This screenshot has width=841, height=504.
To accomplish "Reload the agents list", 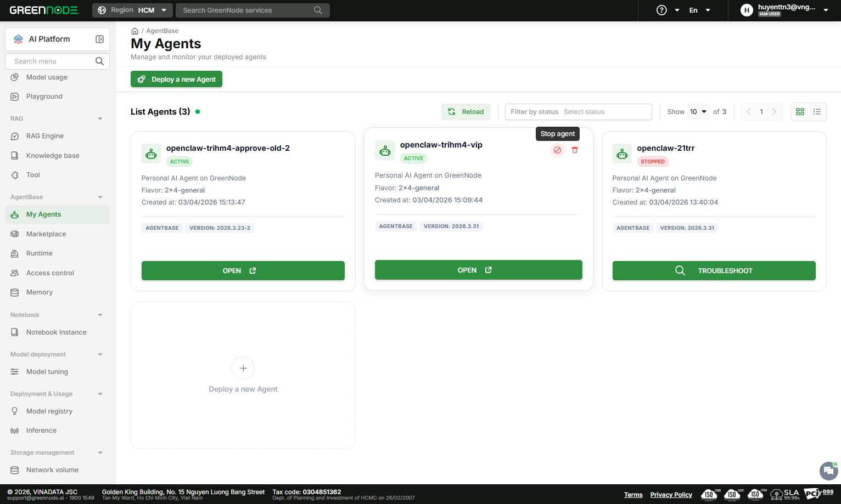I will [466, 112].
